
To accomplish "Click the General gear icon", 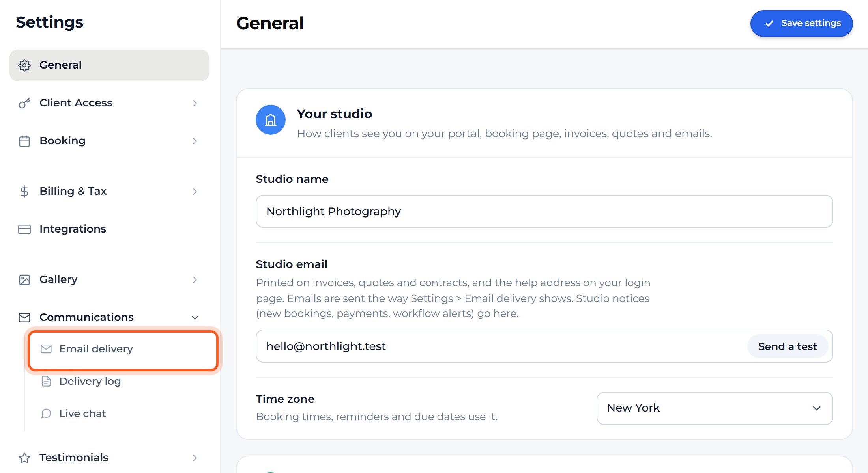I will pyautogui.click(x=24, y=65).
